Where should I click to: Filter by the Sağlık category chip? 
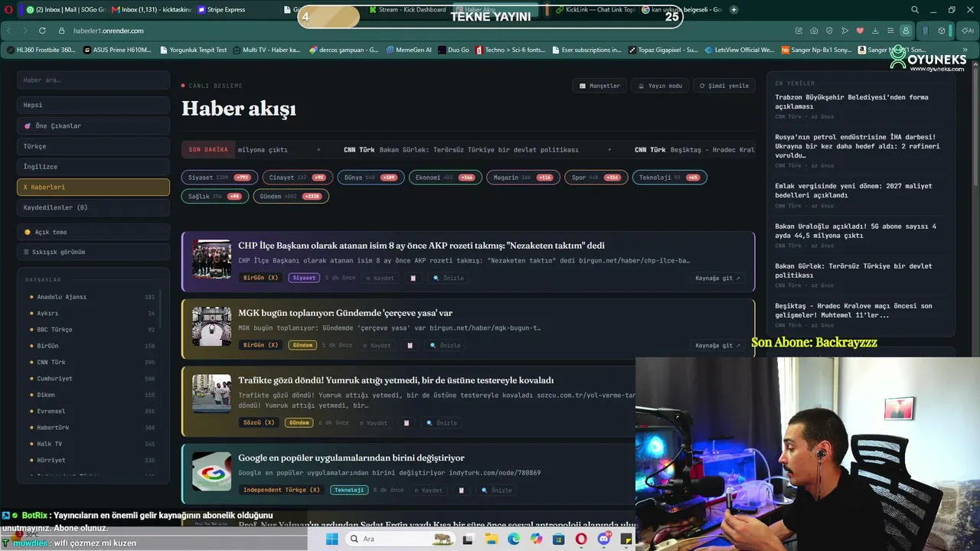click(215, 197)
